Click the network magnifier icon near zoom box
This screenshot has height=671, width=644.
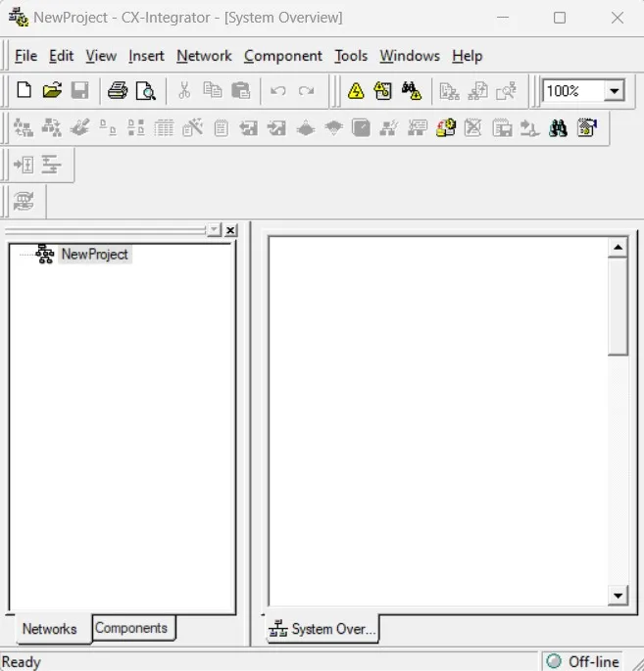tap(506, 90)
